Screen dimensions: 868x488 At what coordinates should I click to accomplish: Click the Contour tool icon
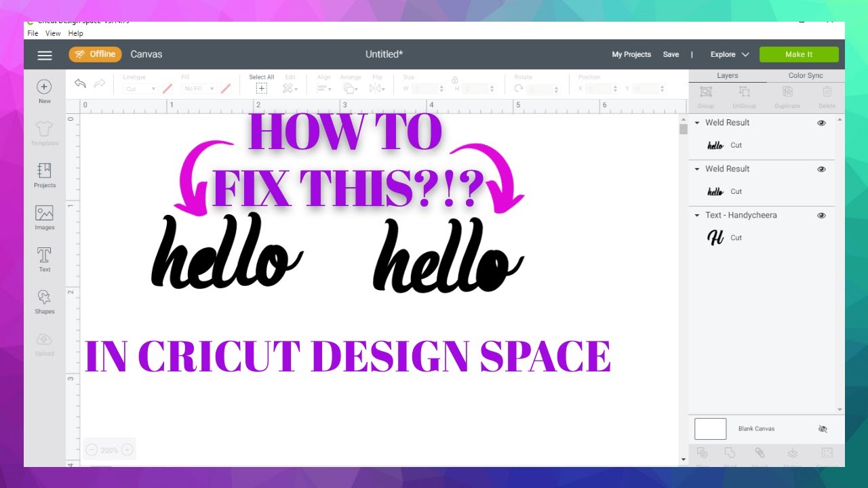[x=827, y=453]
